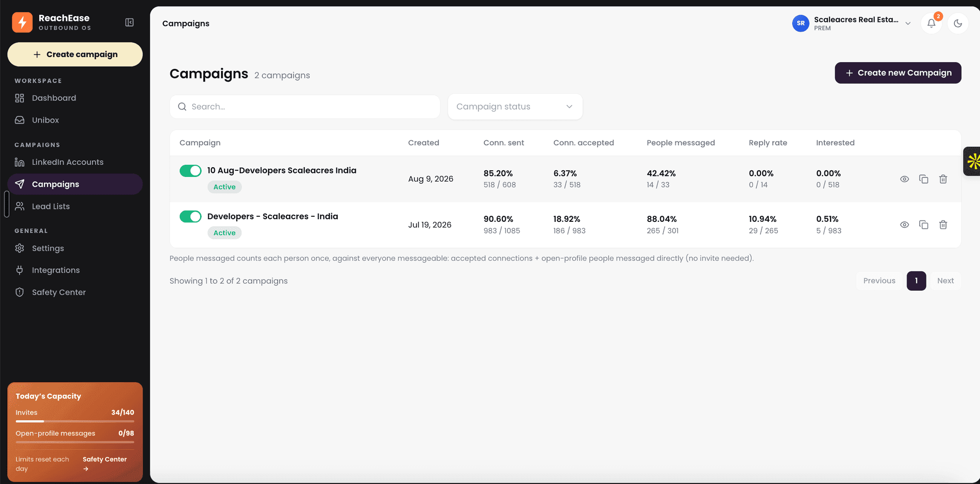Open notifications bell with 2 badge
The width and height of the screenshot is (980, 484).
[x=932, y=23]
